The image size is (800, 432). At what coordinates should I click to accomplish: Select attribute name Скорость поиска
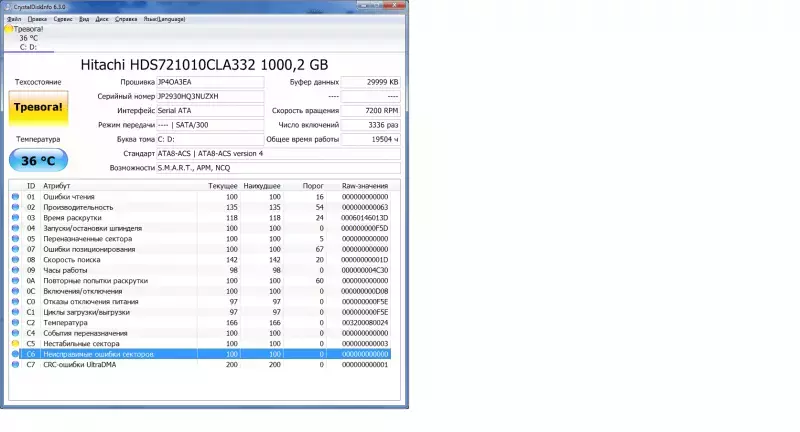[72, 260]
